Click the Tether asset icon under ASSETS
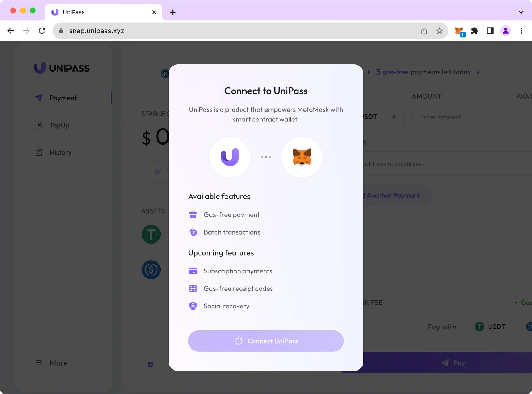532x394 pixels. (151, 234)
